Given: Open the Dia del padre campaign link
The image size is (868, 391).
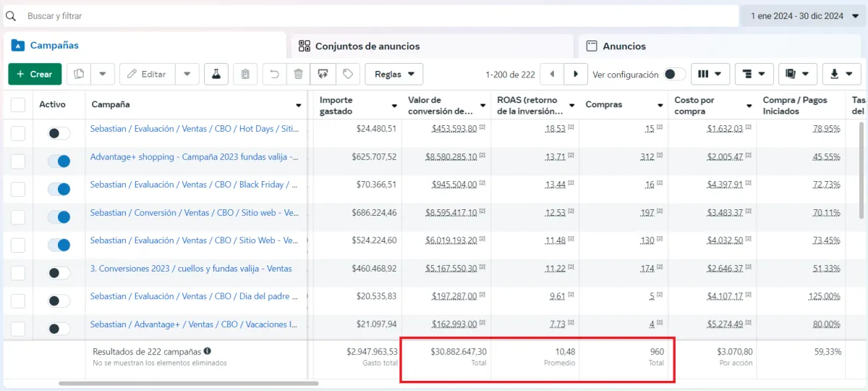Looking at the screenshot, I should pyautogui.click(x=195, y=296).
